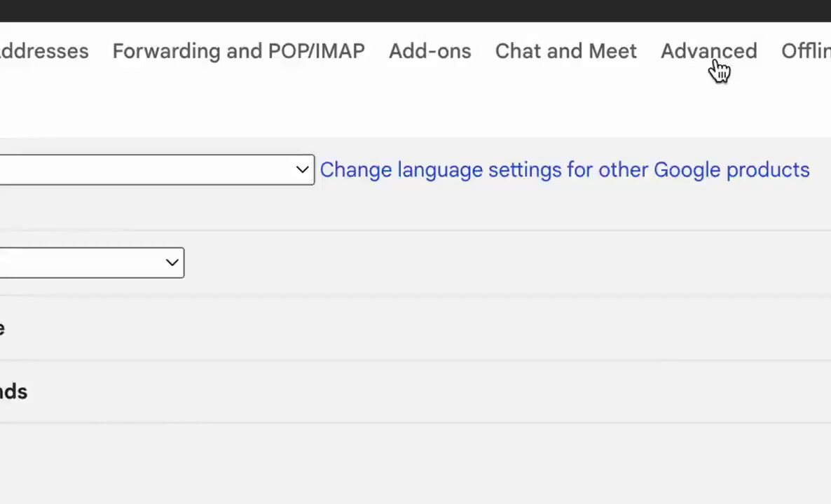831x504 pixels.
Task: Open the cut-off Addresses tab
Action: pyautogui.click(x=44, y=51)
